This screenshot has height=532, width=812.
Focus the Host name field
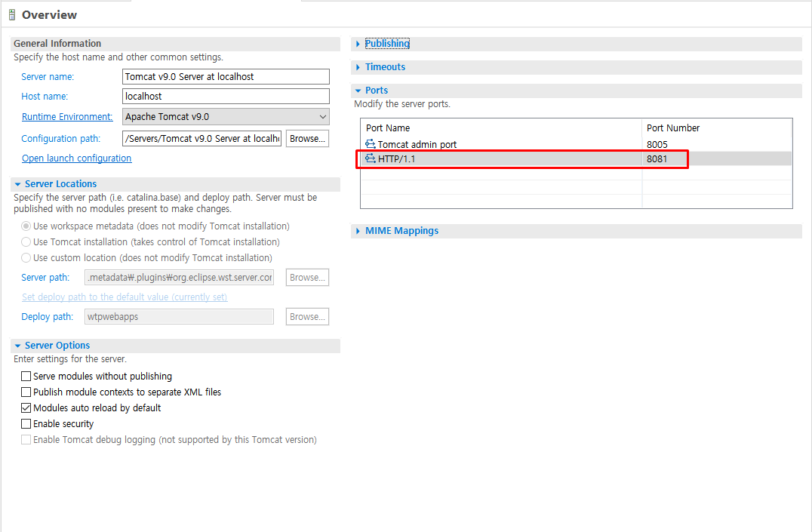coord(226,97)
